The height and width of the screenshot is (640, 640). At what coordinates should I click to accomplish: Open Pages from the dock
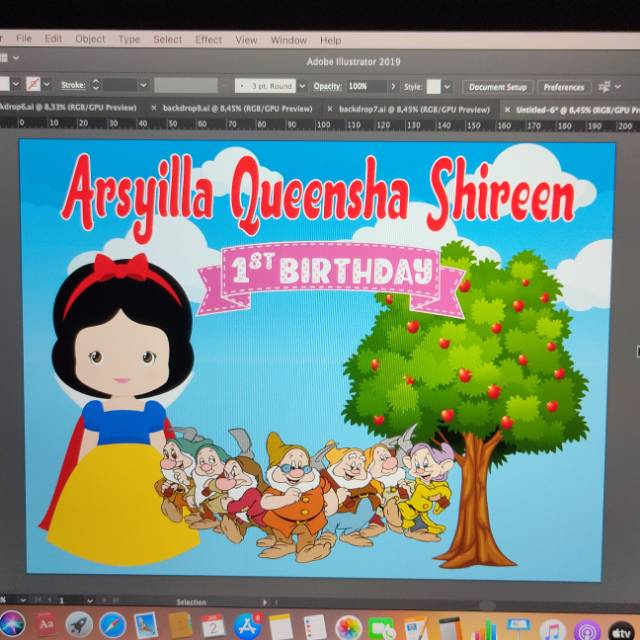tap(416, 628)
